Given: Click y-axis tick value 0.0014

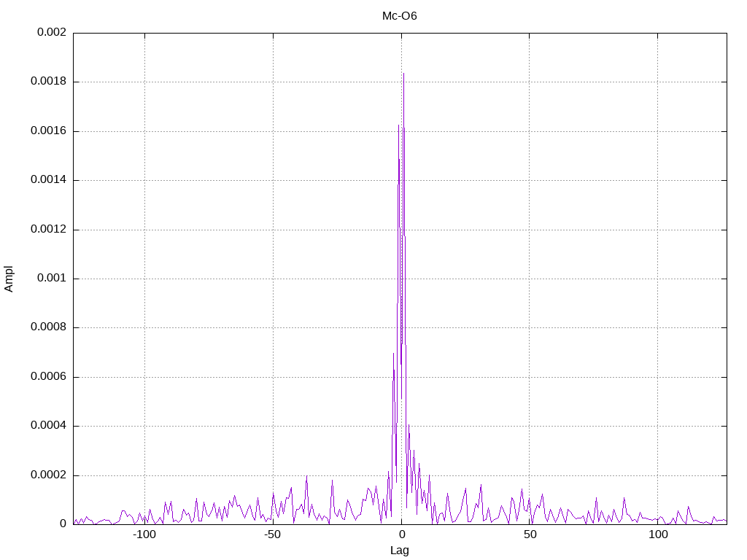Looking at the screenshot, I should 48,180.
